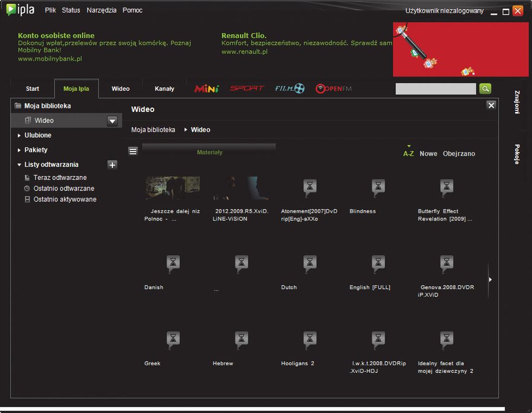Click the search input field
The width and height of the screenshot is (532, 413).
pos(435,89)
